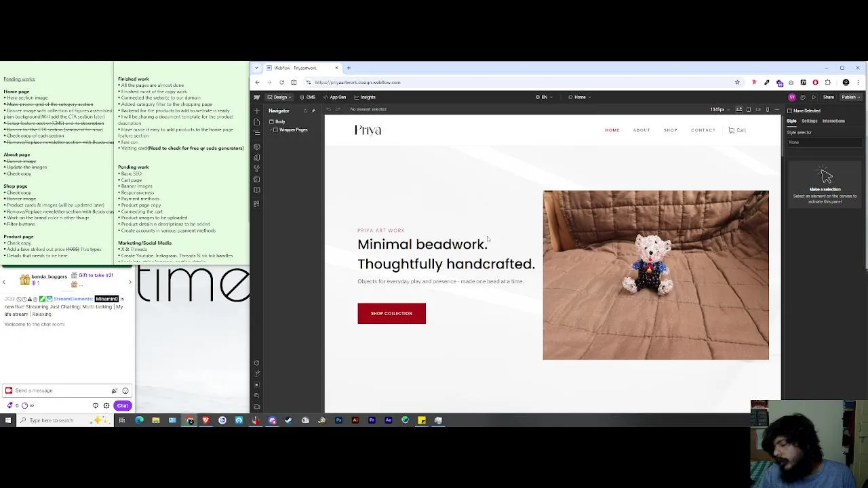Screen dimensions: 868x488
Task: Open Photoshop from the taskbar
Action: [338, 420]
